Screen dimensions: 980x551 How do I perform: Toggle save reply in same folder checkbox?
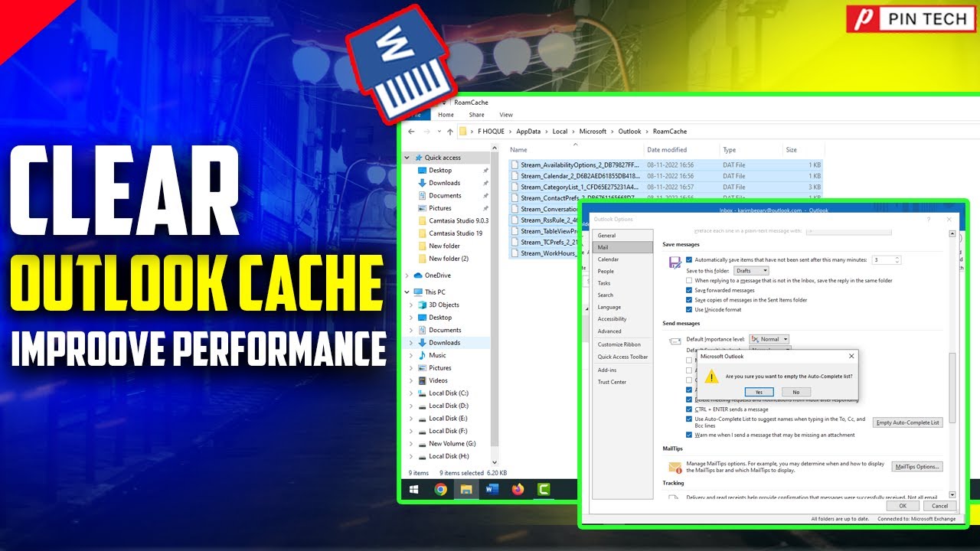(689, 281)
